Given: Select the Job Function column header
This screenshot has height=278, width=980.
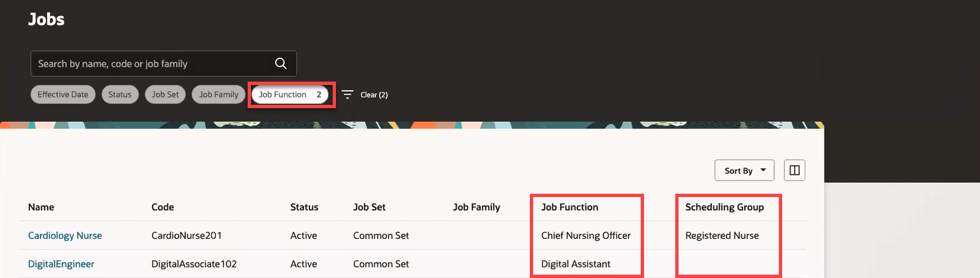Looking at the screenshot, I should click(x=570, y=207).
